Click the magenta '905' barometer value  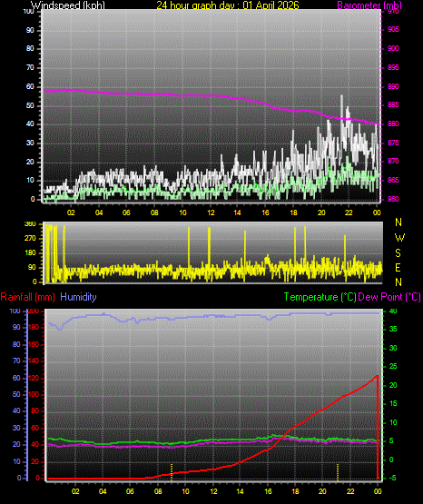pos(393,30)
